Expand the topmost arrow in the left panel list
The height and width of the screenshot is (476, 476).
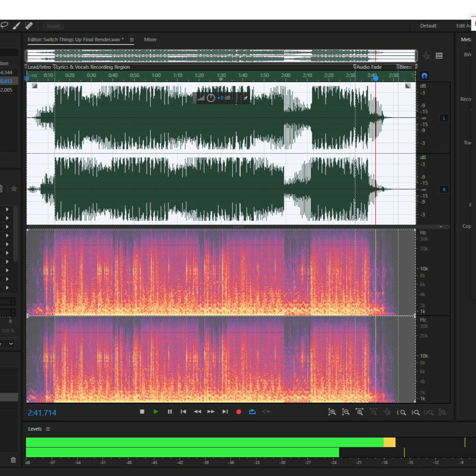[7, 209]
